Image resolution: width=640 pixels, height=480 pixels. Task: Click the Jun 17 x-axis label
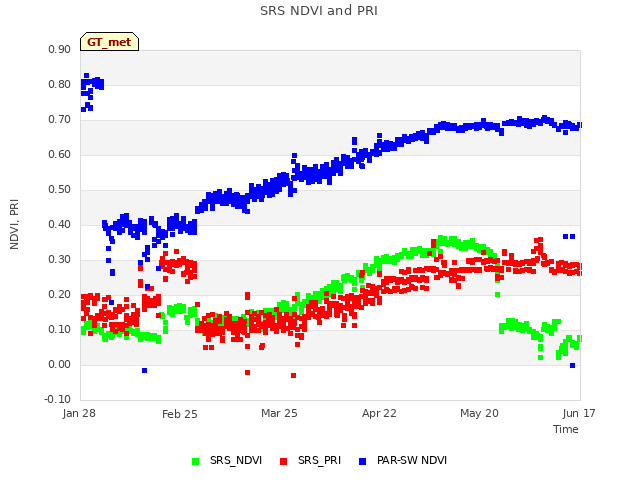point(579,413)
